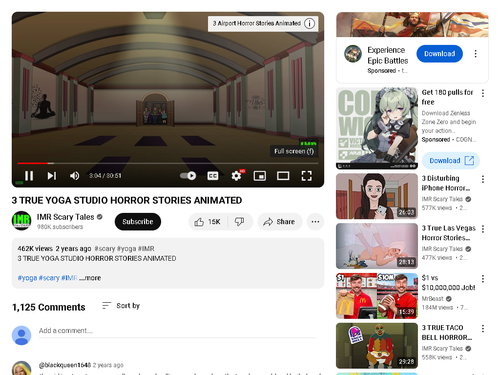
Task: Open the player settings gear
Action: point(236,176)
